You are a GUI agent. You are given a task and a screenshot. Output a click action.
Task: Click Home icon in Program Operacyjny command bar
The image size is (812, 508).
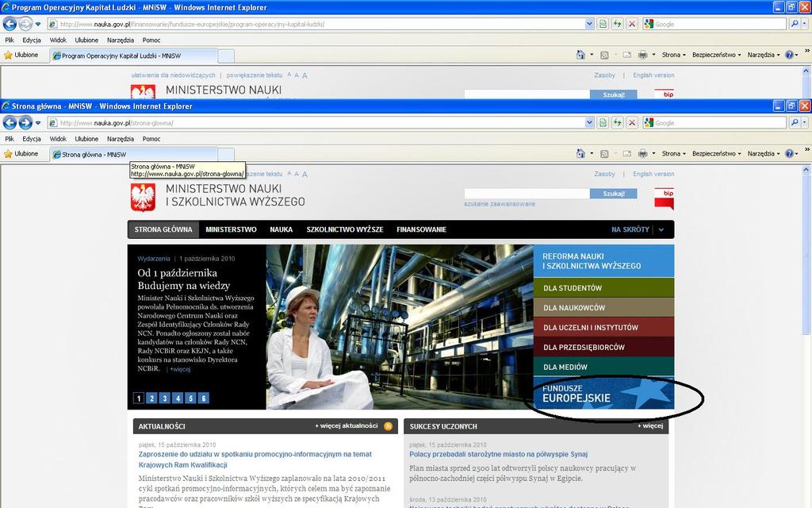pyautogui.click(x=580, y=55)
